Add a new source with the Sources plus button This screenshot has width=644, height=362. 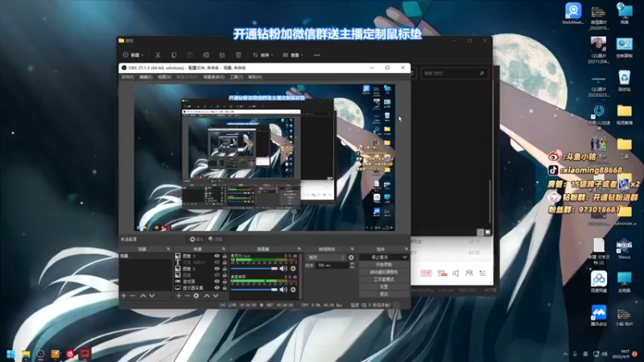tap(178, 295)
